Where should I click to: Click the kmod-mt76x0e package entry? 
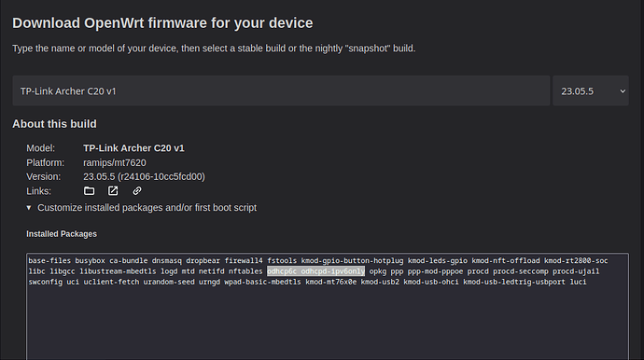[330, 282]
